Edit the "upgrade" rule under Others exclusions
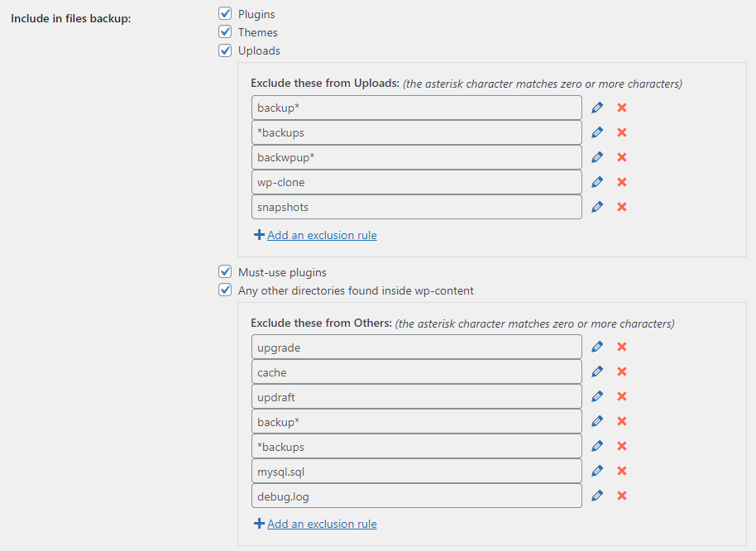Screen dimensions: 756x551 pyautogui.click(x=597, y=346)
